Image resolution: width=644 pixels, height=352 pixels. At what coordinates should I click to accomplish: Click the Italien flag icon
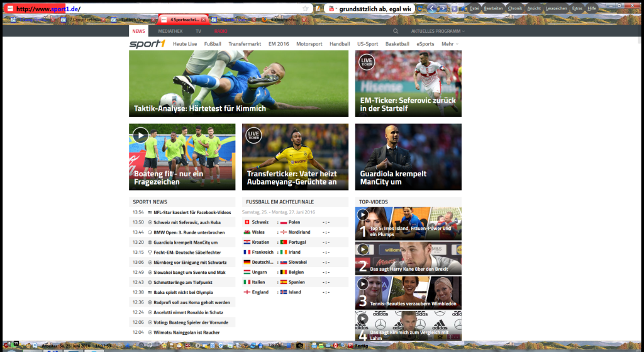(x=247, y=282)
